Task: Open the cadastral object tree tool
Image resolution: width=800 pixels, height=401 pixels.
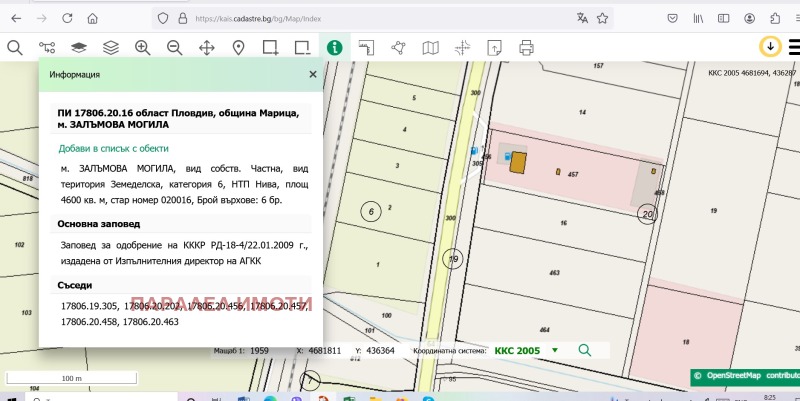Action: [x=47, y=48]
